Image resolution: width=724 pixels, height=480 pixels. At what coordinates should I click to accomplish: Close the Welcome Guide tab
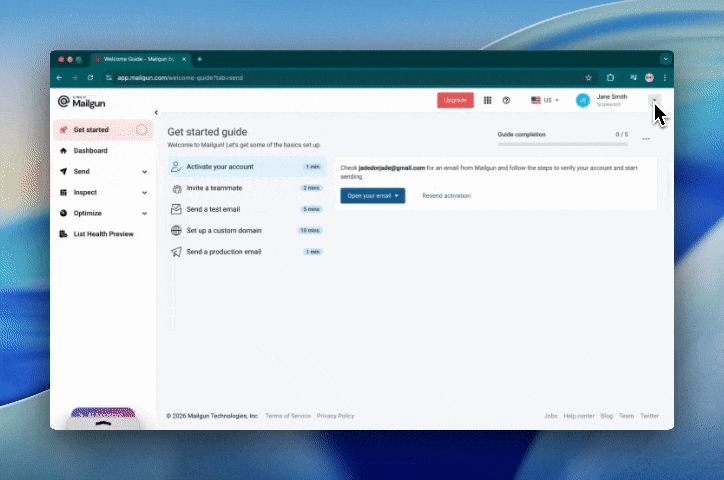tap(184, 59)
